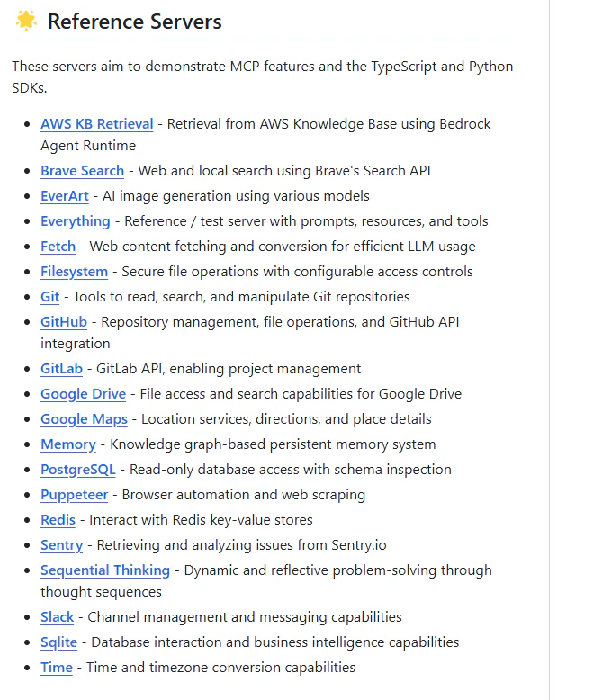Open the Puppeteer server link
This screenshot has height=700, width=594.
coord(74,495)
